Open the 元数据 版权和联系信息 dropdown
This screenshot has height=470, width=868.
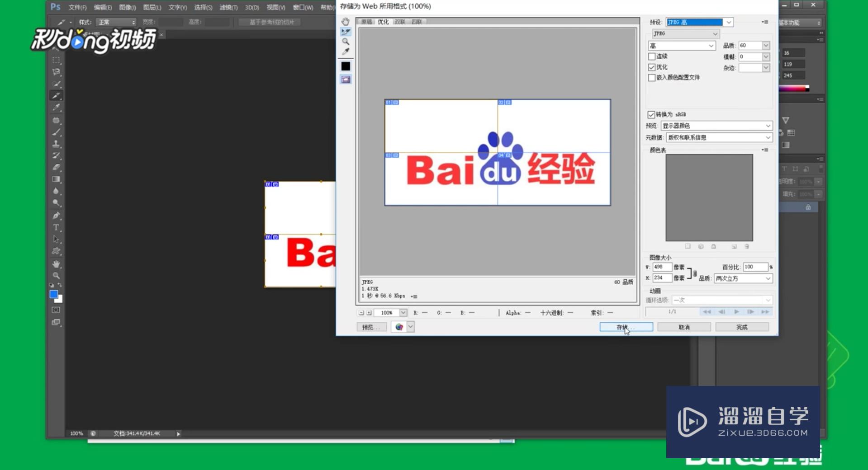coord(719,137)
